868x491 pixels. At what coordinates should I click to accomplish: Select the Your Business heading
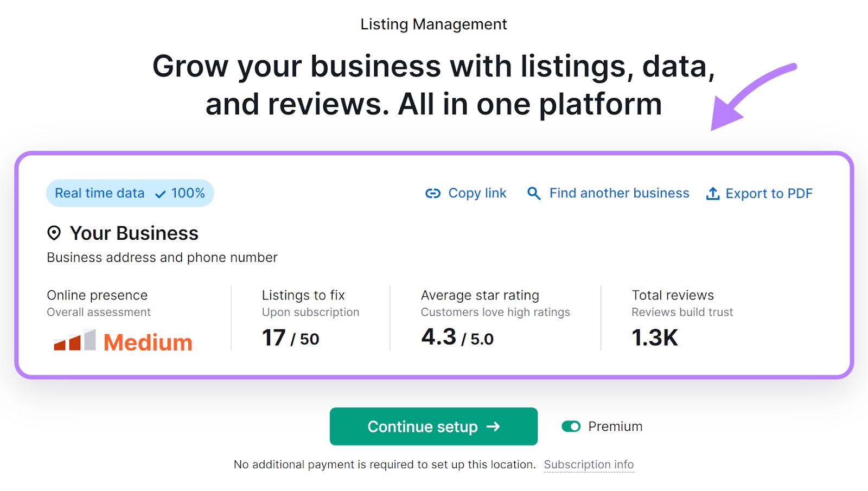(134, 233)
